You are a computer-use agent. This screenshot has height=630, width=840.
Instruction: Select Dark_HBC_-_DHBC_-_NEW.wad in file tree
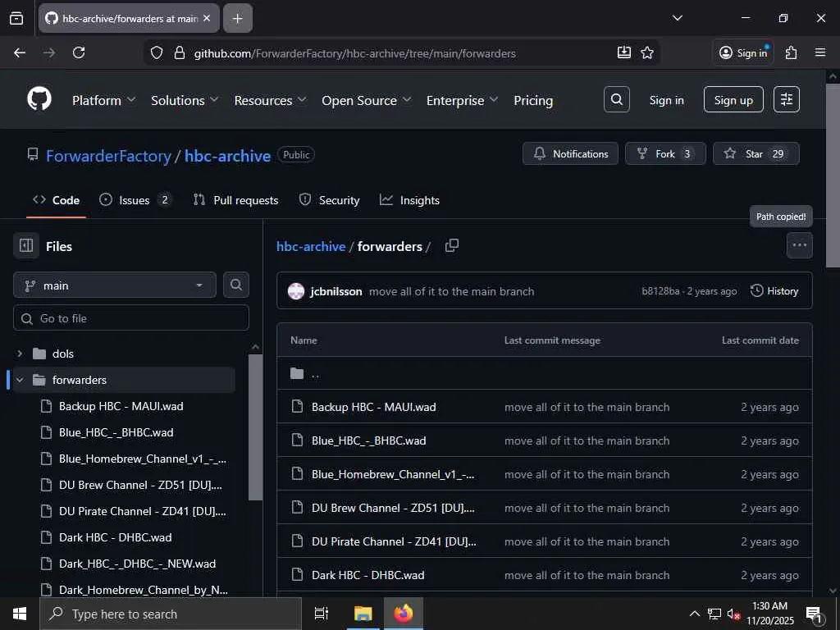pos(137,564)
